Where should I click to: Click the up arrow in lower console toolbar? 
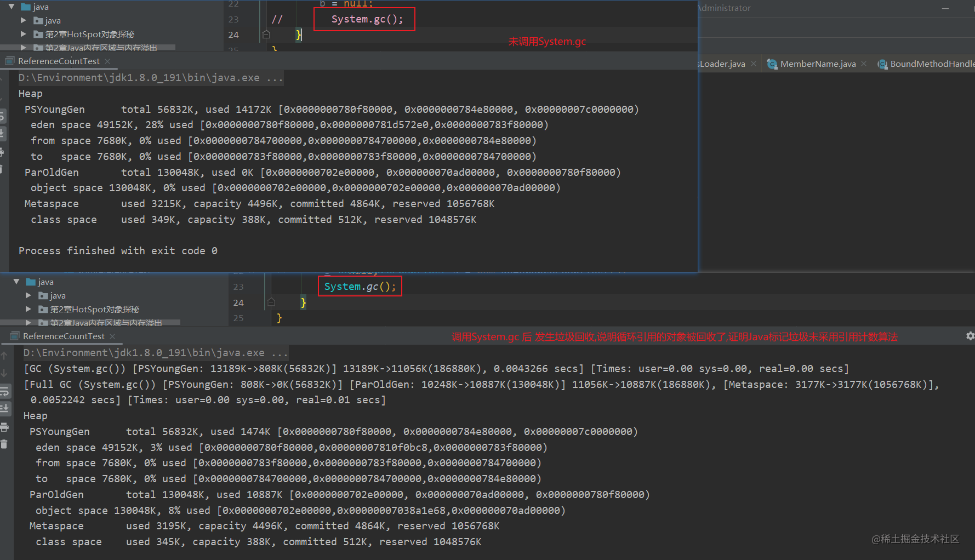coord(4,356)
